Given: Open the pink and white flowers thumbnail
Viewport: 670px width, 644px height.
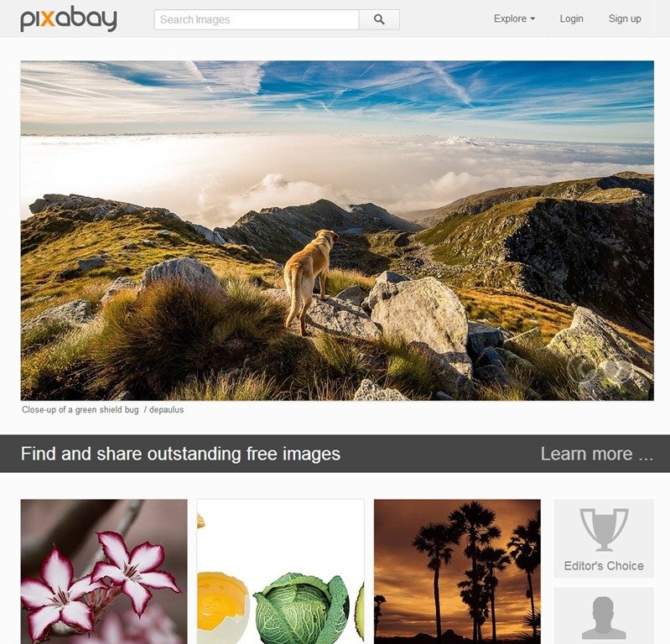Looking at the screenshot, I should tap(104, 572).
